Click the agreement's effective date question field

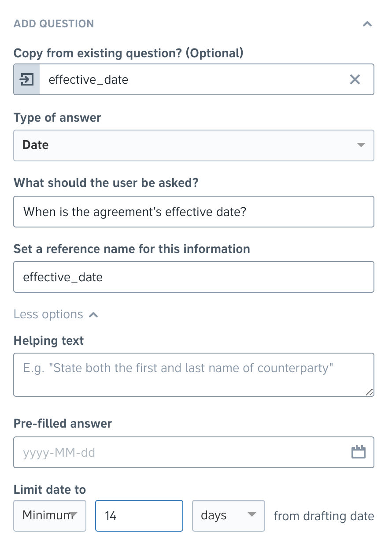click(x=194, y=212)
